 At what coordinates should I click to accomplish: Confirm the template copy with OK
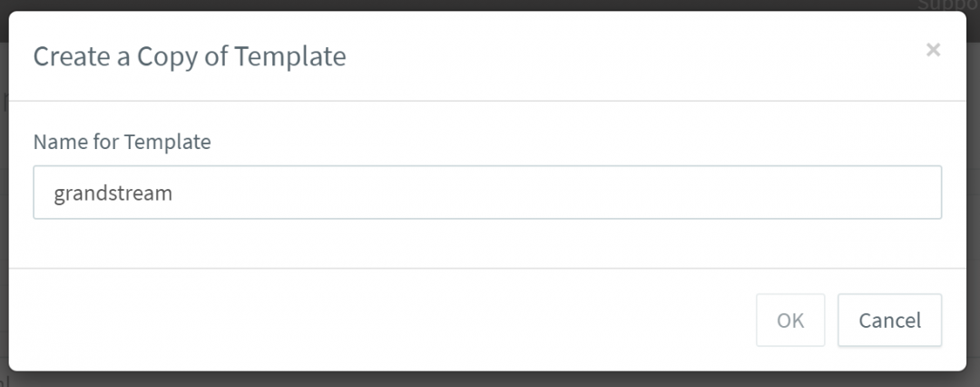click(790, 320)
